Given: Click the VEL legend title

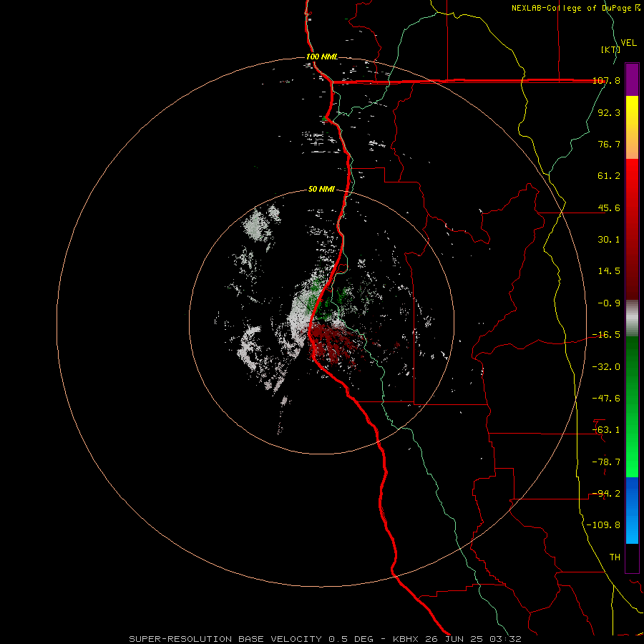Looking at the screenshot, I should [x=628, y=43].
